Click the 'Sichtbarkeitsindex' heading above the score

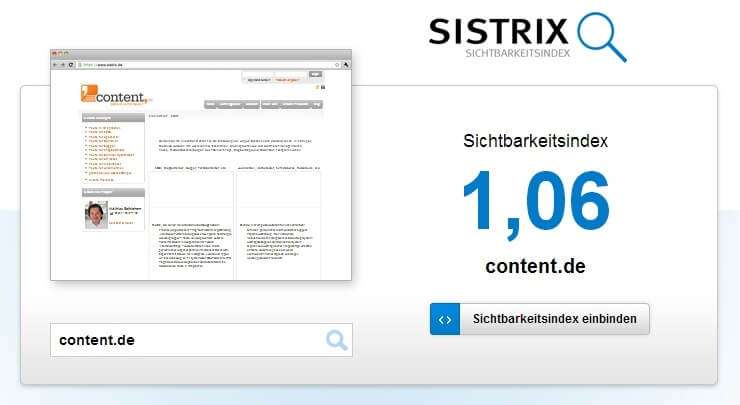pos(535,141)
